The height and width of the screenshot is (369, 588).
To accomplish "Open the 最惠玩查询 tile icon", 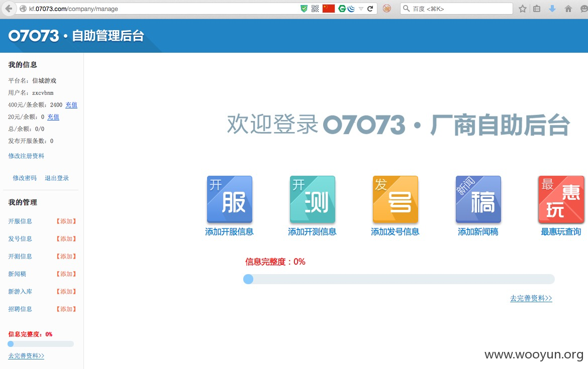I will tap(561, 199).
